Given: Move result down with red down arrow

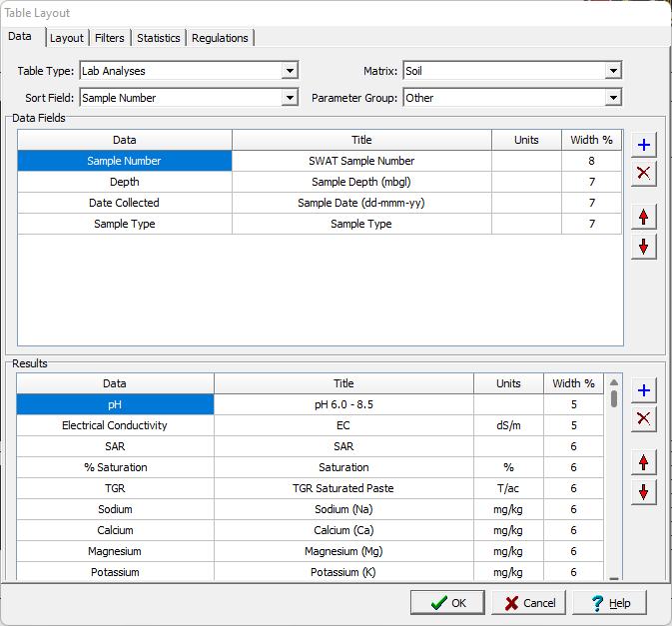Looking at the screenshot, I should [x=644, y=492].
